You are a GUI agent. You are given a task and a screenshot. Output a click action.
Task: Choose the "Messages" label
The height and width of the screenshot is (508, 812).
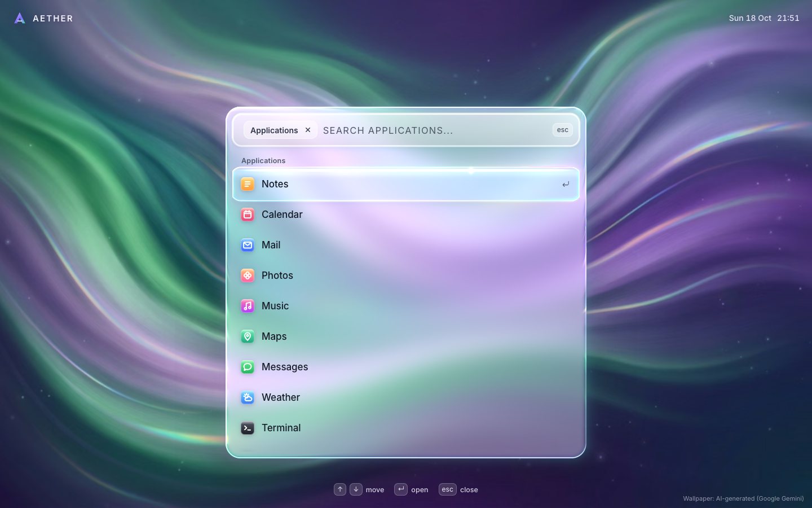pyautogui.click(x=285, y=367)
